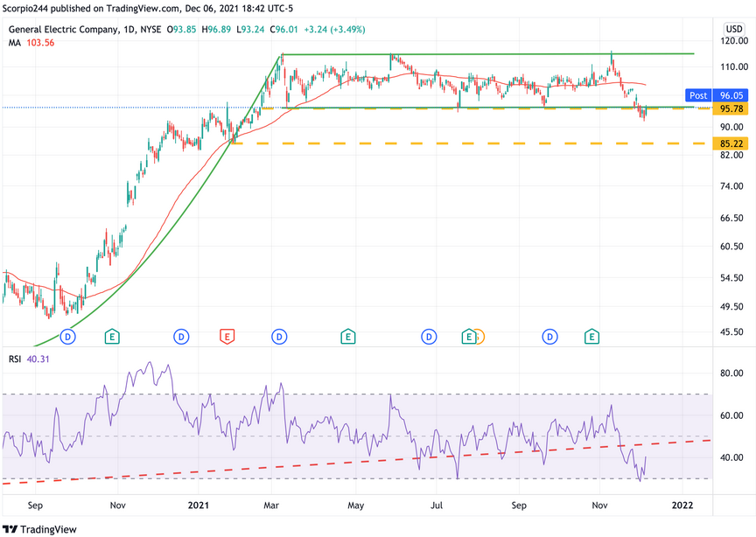Image resolution: width=756 pixels, height=537 pixels.
Task: Click the TradingView logo at the bottom
Action: 39,529
